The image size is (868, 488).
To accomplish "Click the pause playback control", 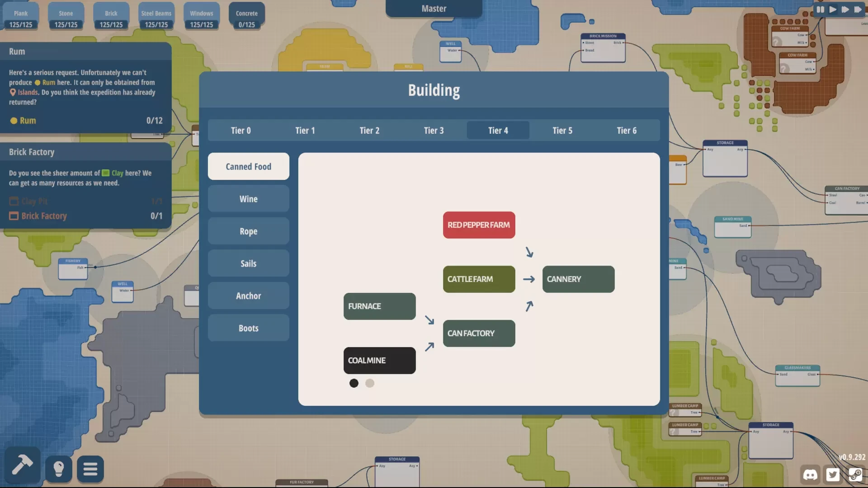I will coord(821,9).
